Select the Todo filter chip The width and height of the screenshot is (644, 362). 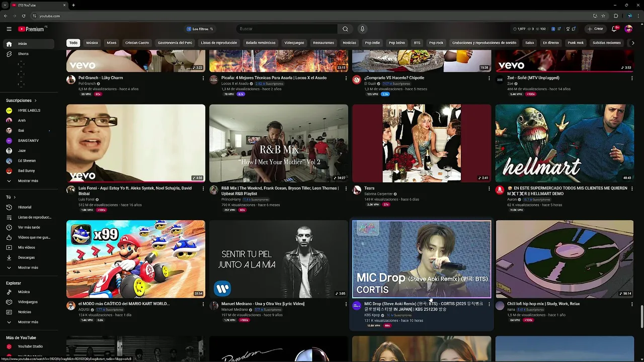pyautogui.click(x=73, y=43)
